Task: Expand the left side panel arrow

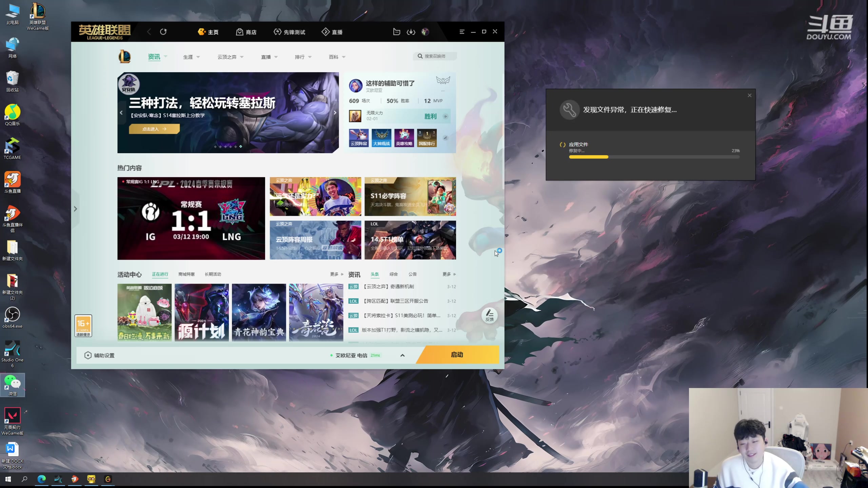Action: (75, 209)
